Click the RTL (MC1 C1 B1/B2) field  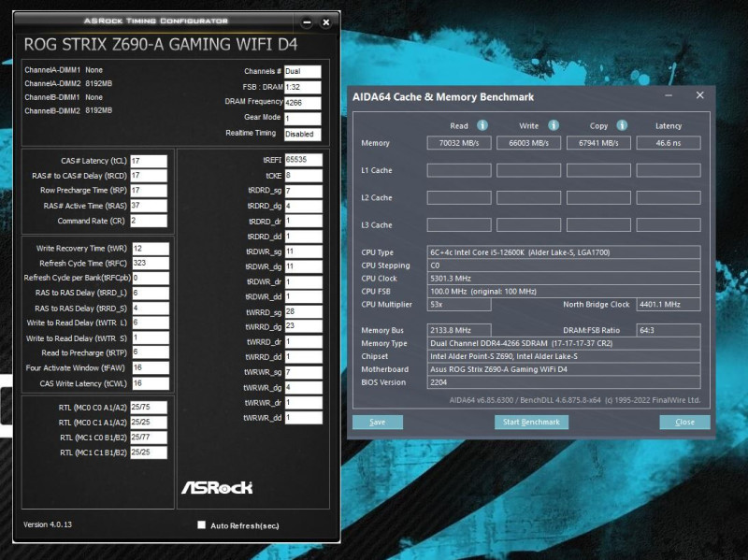pyautogui.click(x=149, y=452)
